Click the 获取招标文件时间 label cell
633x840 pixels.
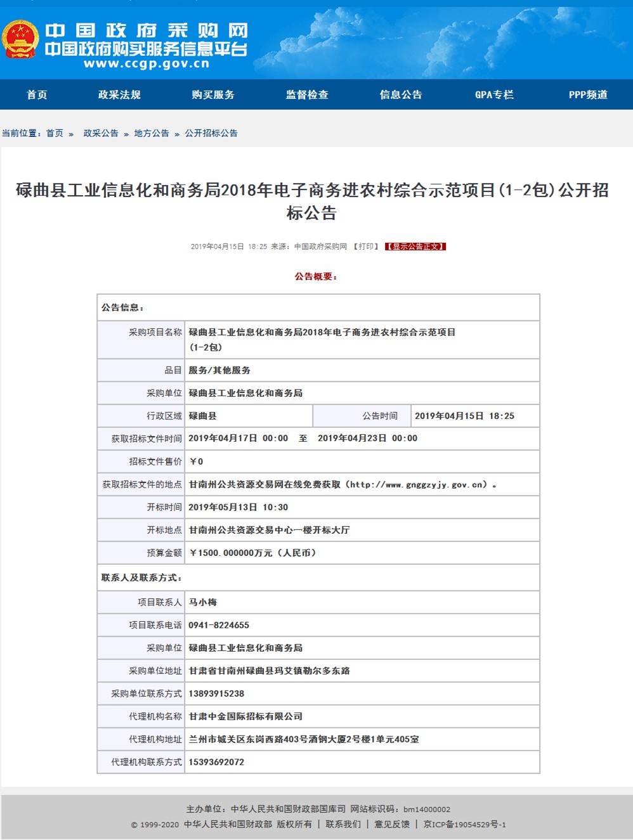[141, 439]
